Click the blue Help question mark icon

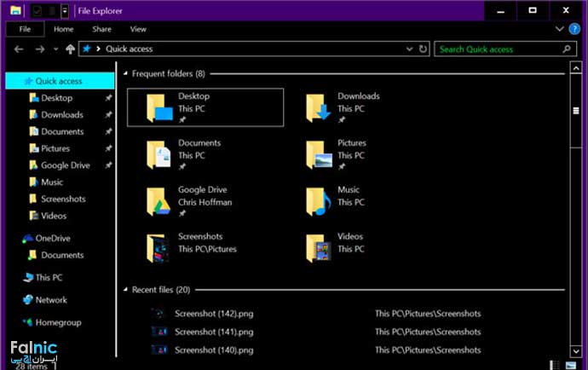click(574, 29)
